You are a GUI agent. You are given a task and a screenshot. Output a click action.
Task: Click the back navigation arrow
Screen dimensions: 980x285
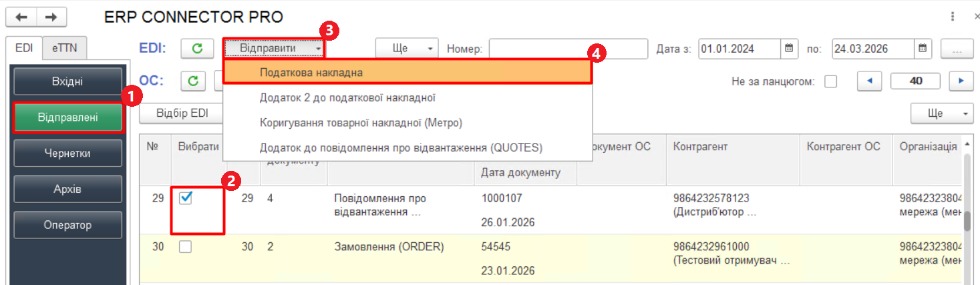click(20, 17)
